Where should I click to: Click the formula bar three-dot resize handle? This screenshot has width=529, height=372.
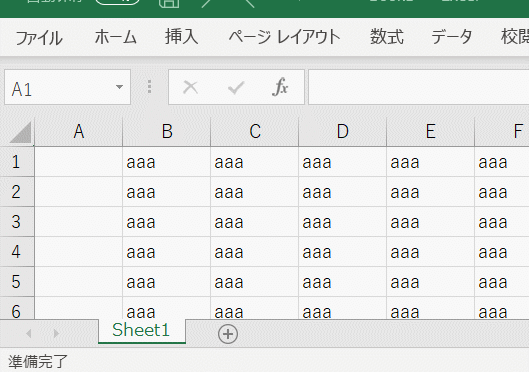[x=149, y=87]
